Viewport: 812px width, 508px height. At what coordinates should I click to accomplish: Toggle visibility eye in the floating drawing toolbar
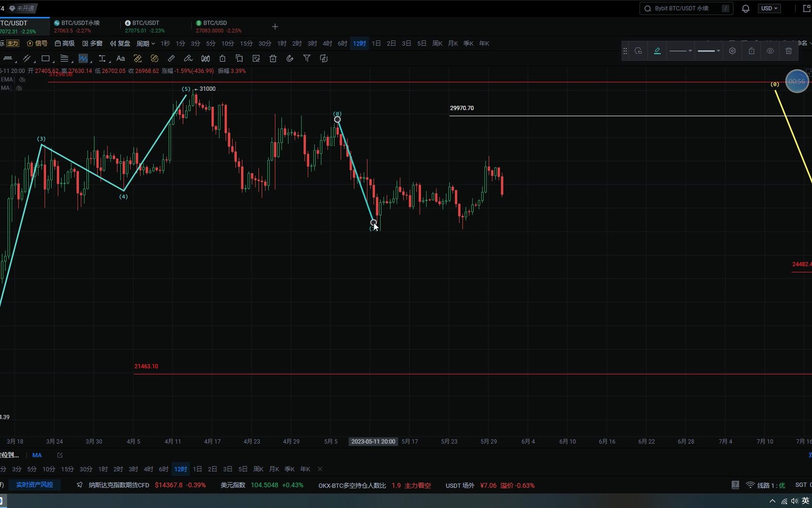[x=770, y=51]
